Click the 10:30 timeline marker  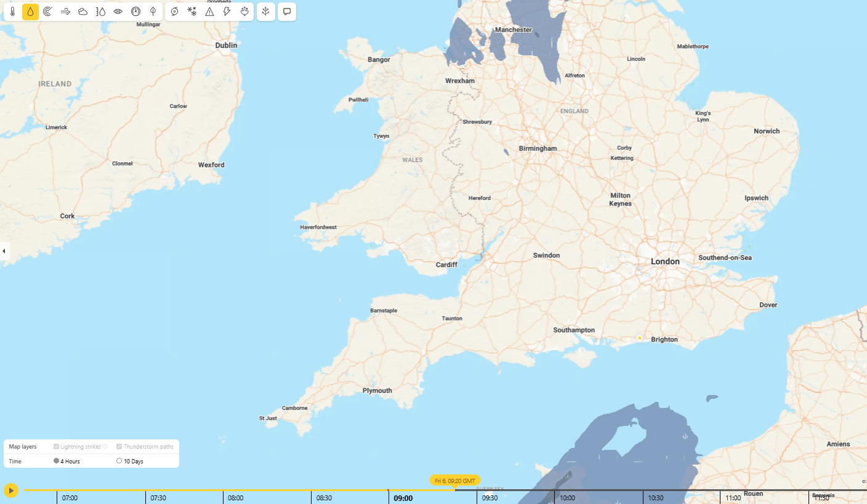[656, 497]
